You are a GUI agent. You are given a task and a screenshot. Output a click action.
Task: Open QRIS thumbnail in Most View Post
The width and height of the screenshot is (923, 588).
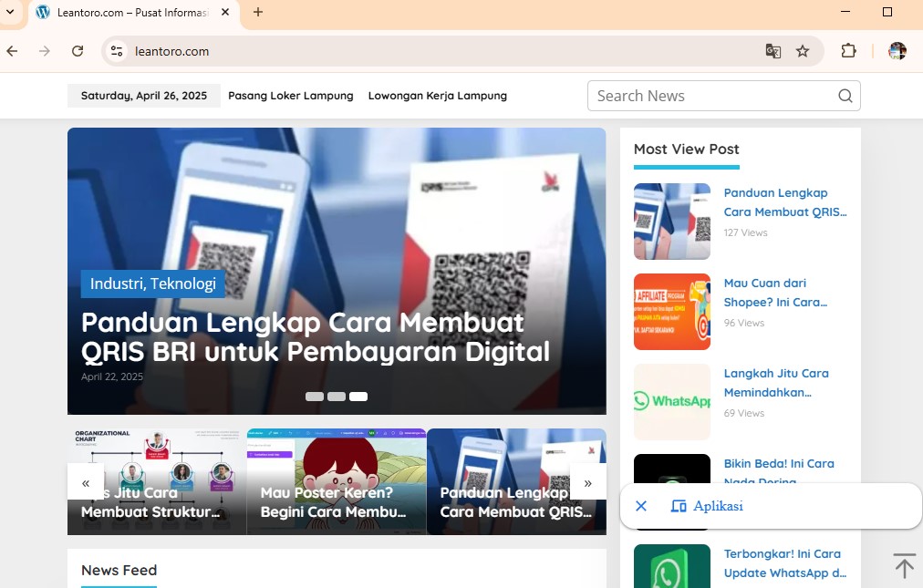point(672,222)
